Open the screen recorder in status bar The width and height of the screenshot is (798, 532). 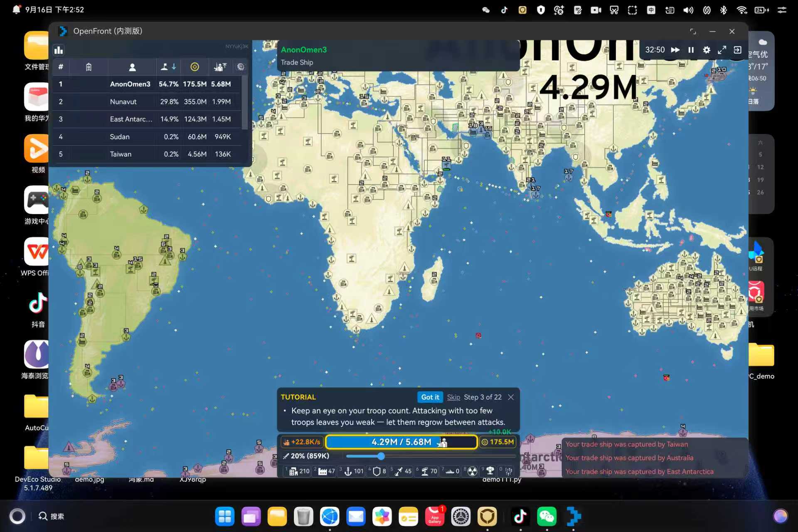[596, 10]
